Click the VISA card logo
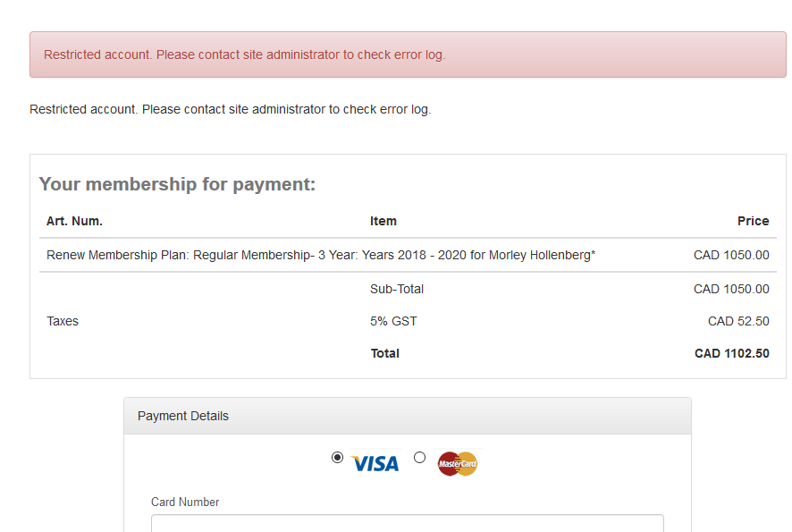 pos(375,463)
